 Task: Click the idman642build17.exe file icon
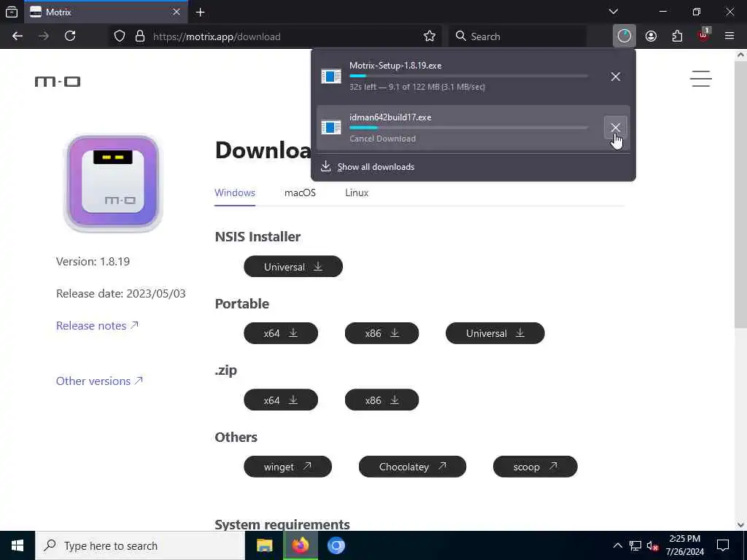tap(331, 128)
